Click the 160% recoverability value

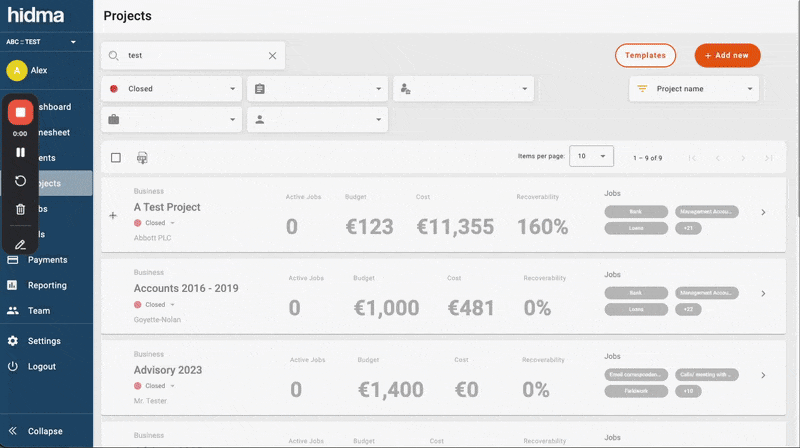click(542, 227)
